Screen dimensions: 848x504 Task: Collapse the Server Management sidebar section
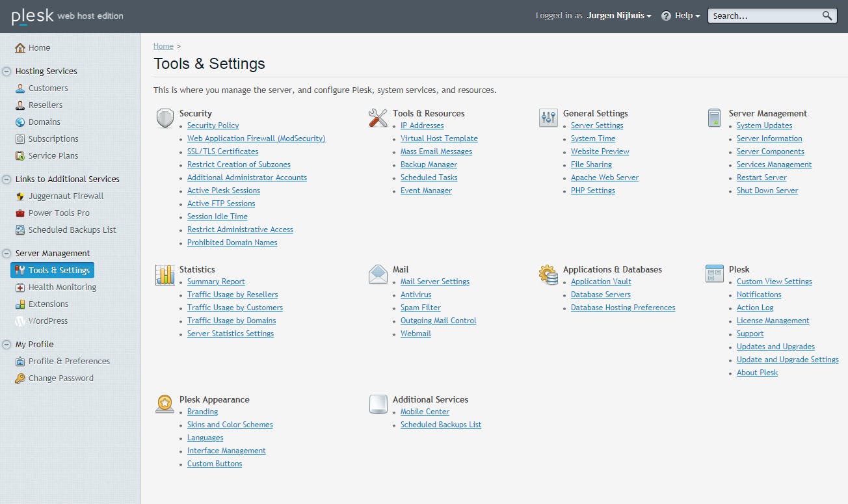(x=6, y=253)
